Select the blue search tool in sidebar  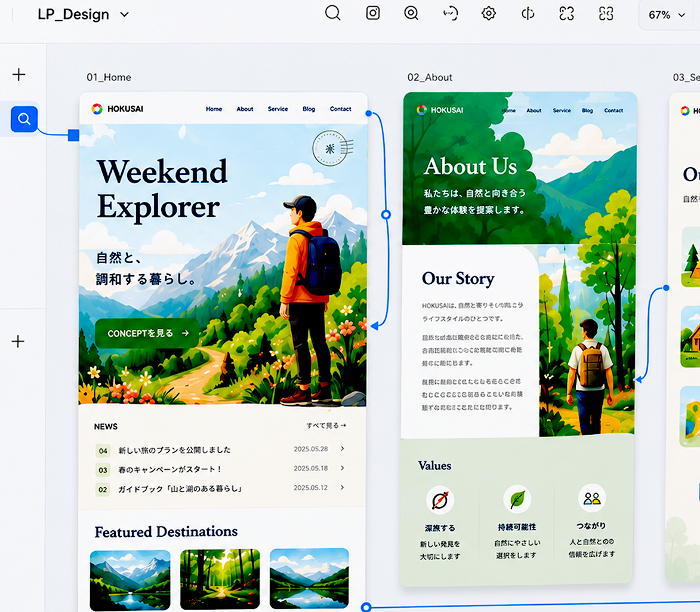coord(24,119)
